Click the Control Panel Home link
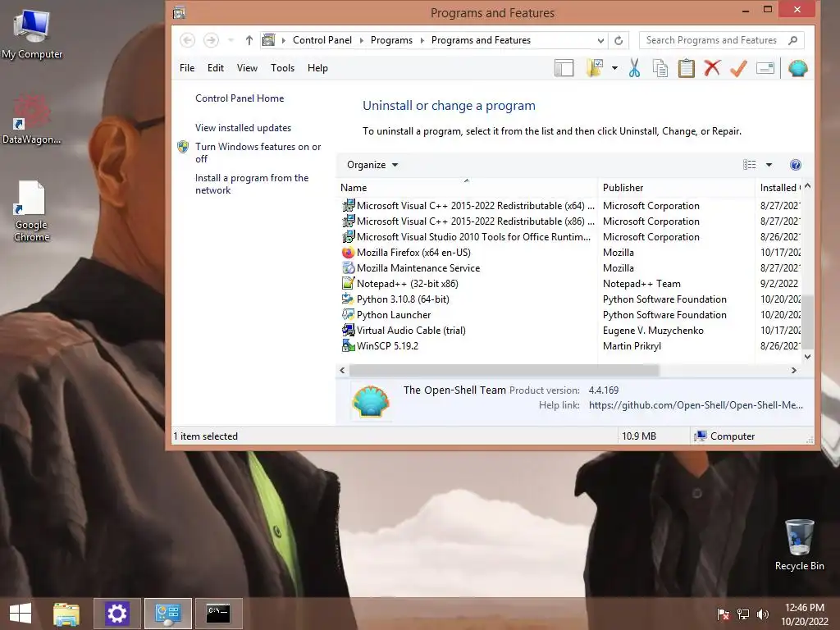This screenshot has width=840, height=630. point(240,98)
